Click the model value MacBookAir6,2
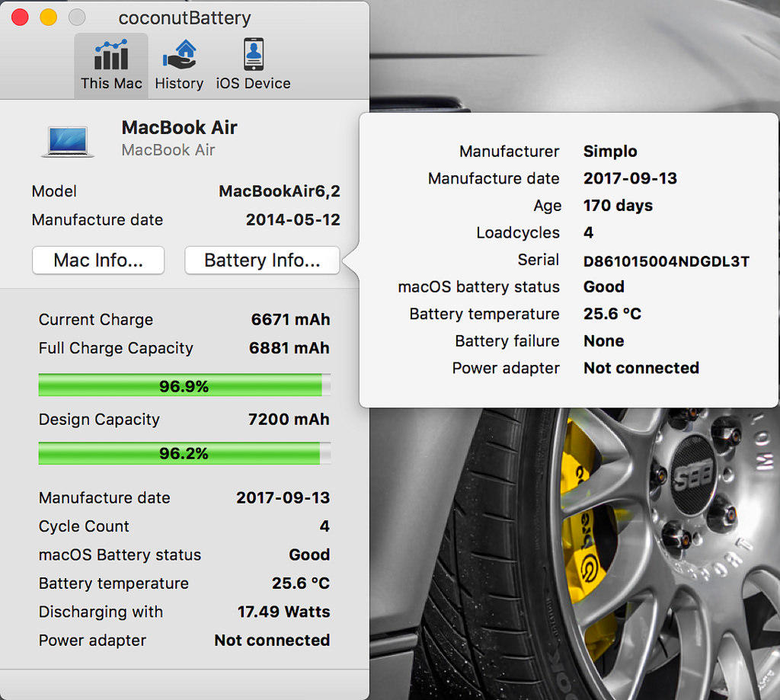This screenshot has width=780, height=700. pyautogui.click(x=280, y=191)
